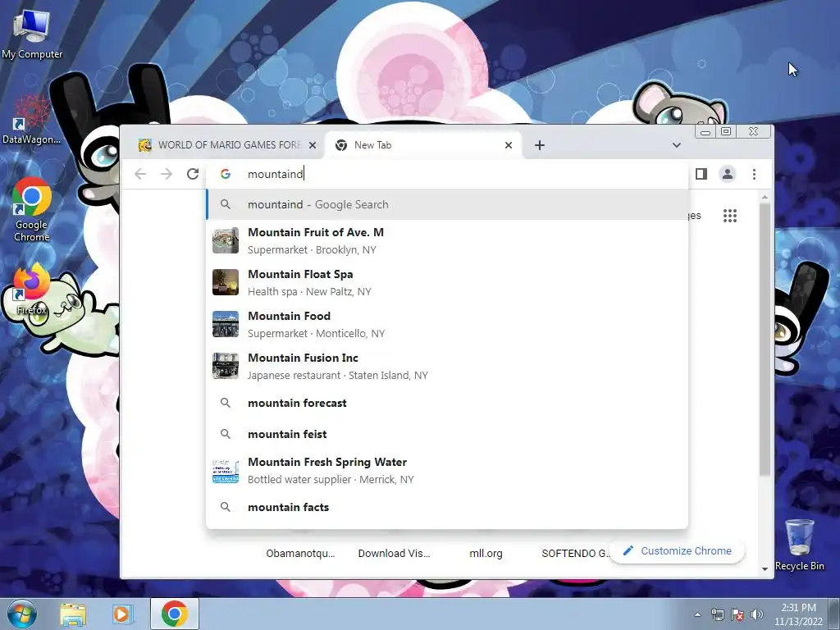Select 'mountain forecast' suggestion

[447, 403]
